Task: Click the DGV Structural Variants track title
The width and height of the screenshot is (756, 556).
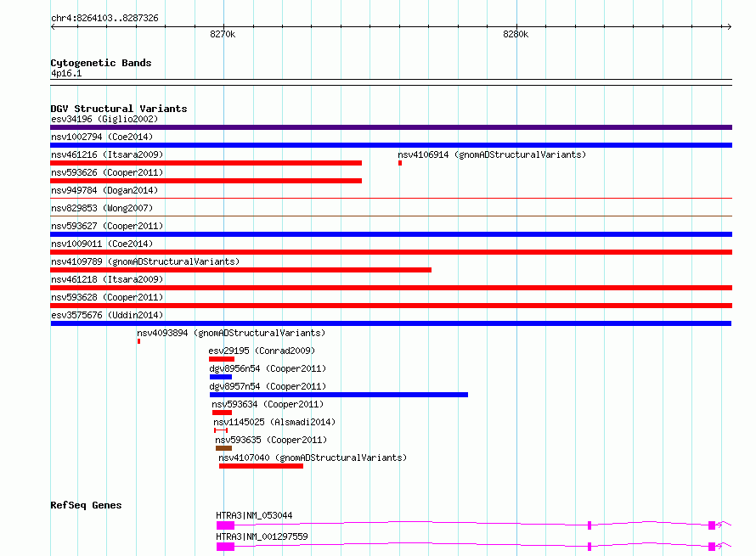Action: [x=119, y=109]
